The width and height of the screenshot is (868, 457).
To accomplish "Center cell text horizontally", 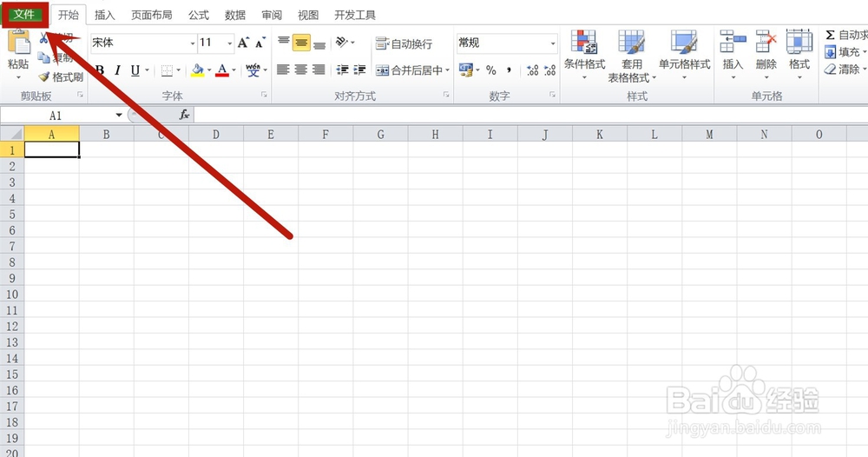I will (x=301, y=70).
